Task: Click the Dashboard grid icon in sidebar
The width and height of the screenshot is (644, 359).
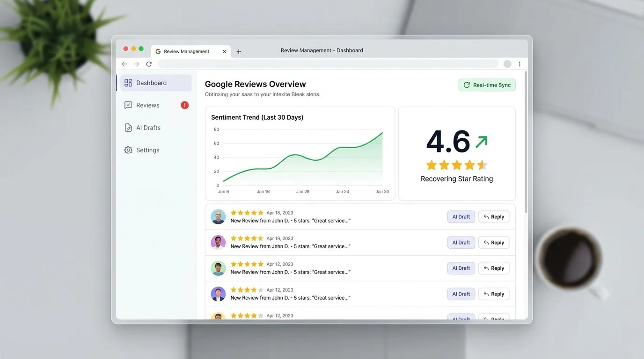Action: 128,83
